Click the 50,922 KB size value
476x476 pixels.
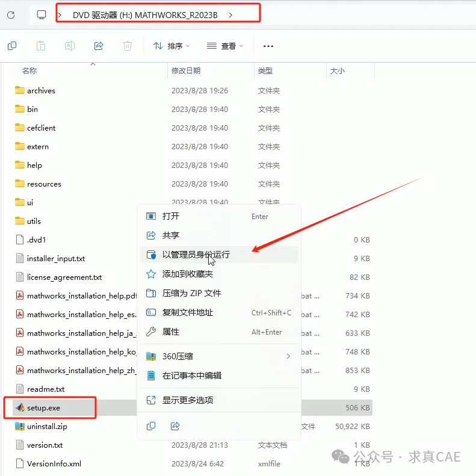pos(353,427)
